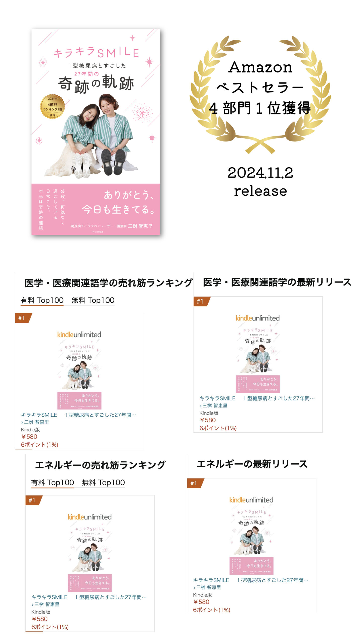This screenshot has height=644, width=362.
Task: Click the #1 rank badge under エネルギーの最新リリース
Action: tap(195, 483)
